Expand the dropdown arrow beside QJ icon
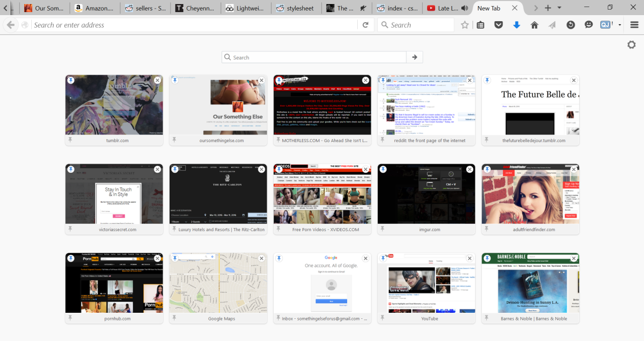 620,25
